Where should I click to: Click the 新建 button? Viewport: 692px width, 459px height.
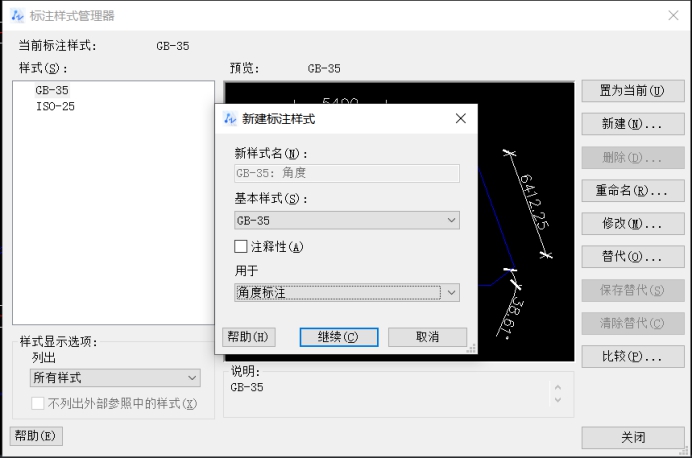632,124
